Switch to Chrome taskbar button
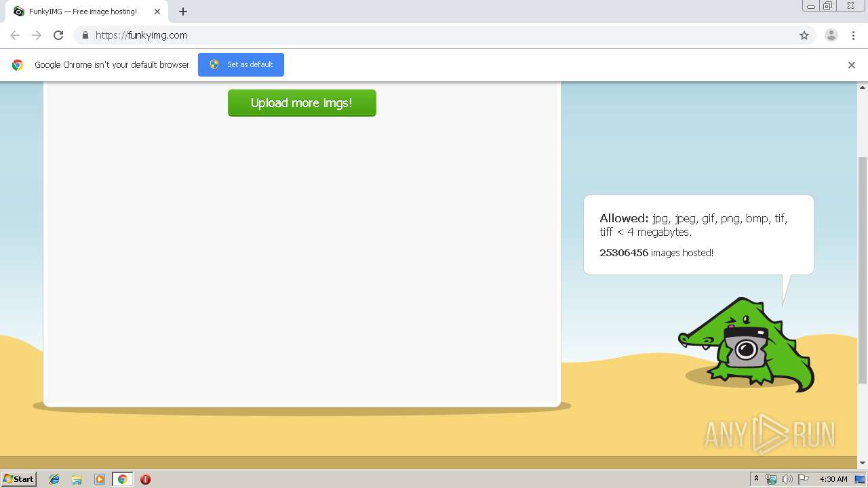This screenshot has width=868, height=488. tap(122, 479)
